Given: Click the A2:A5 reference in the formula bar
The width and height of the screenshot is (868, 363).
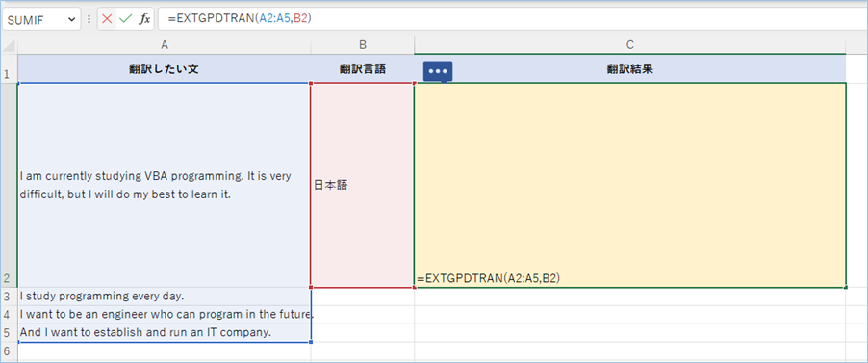Looking at the screenshot, I should (x=274, y=19).
